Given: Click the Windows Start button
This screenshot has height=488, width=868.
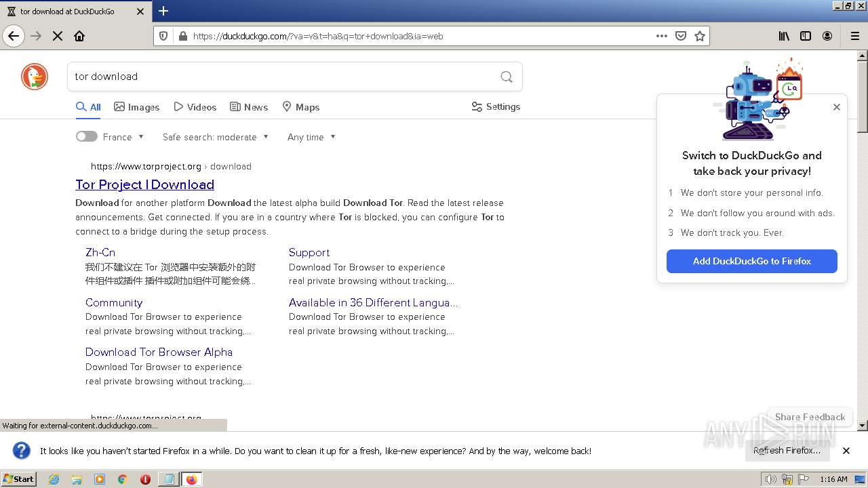Looking at the screenshot, I should [19, 479].
